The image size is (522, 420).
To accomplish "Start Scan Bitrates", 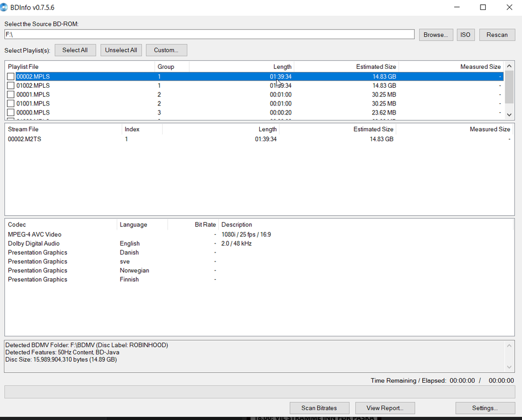I will point(319,408).
